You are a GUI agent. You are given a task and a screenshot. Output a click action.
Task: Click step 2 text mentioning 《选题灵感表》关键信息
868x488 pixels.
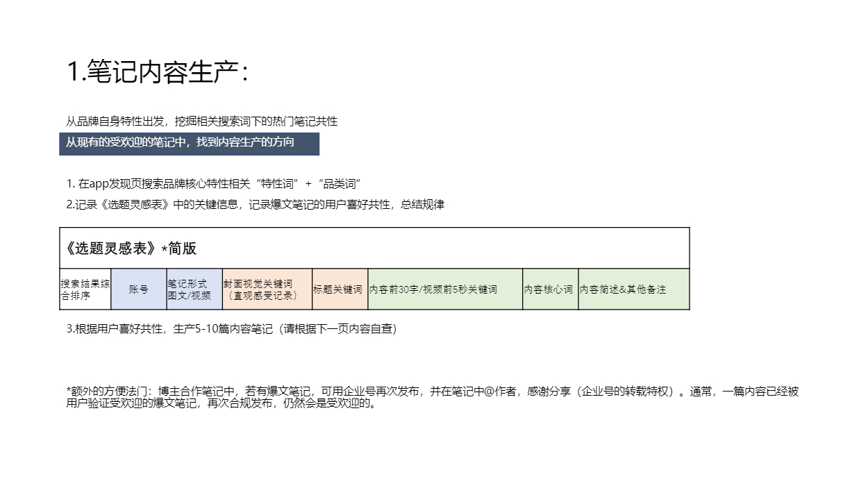(x=255, y=205)
